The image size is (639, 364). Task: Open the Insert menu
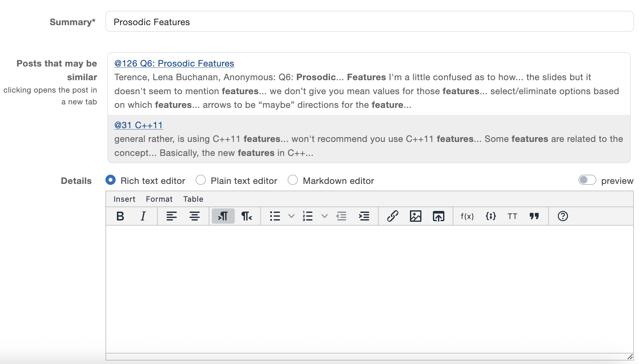pos(124,199)
